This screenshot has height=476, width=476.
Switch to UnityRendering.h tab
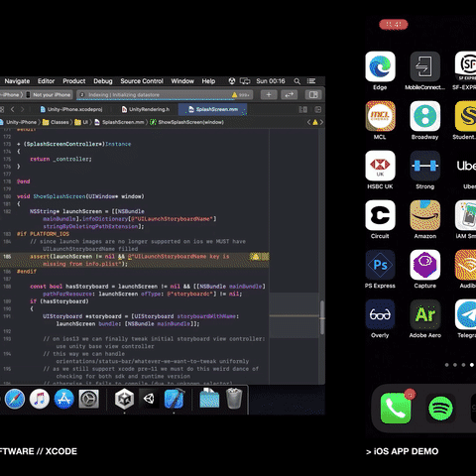[146, 109]
